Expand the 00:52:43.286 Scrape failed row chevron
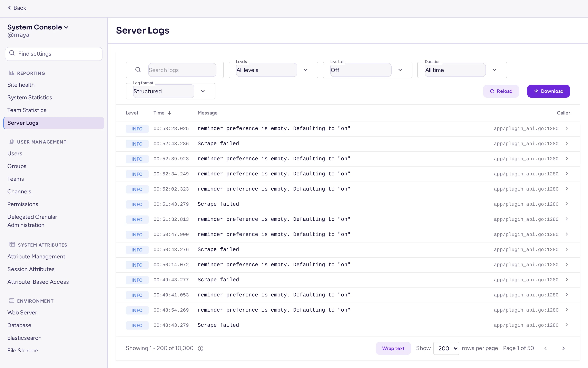This screenshot has width=588, height=368. click(567, 143)
